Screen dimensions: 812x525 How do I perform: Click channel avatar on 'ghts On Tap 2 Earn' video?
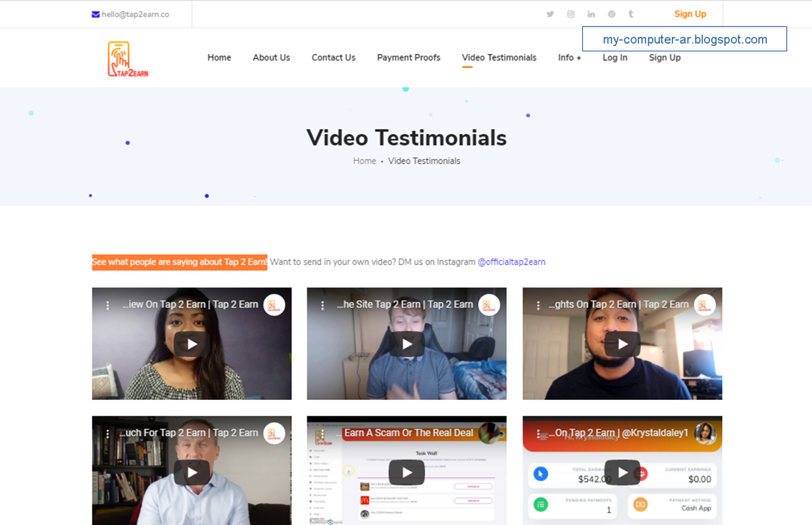[x=705, y=305]
